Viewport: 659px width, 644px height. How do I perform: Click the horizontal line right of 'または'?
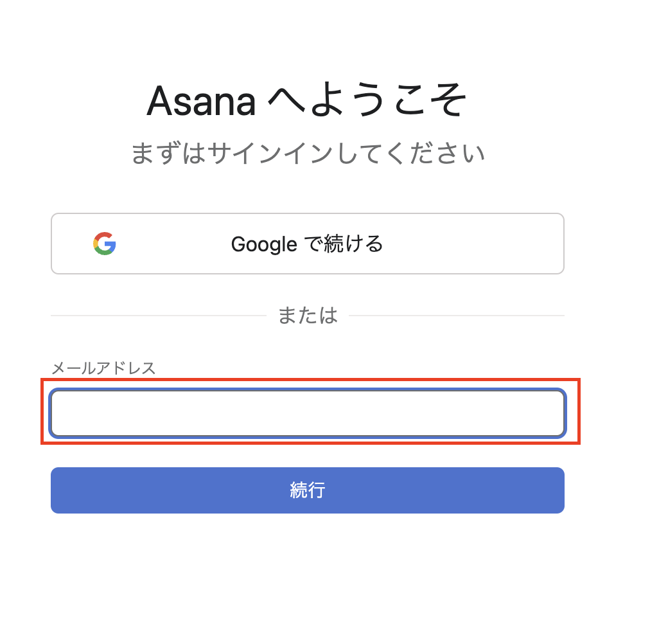point(456,316)
